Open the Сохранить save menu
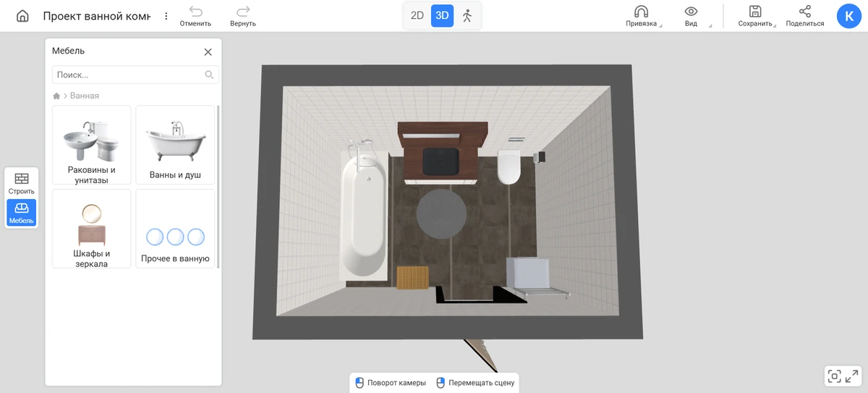Screen dimensions: 868x393 (x=756, y=16)
